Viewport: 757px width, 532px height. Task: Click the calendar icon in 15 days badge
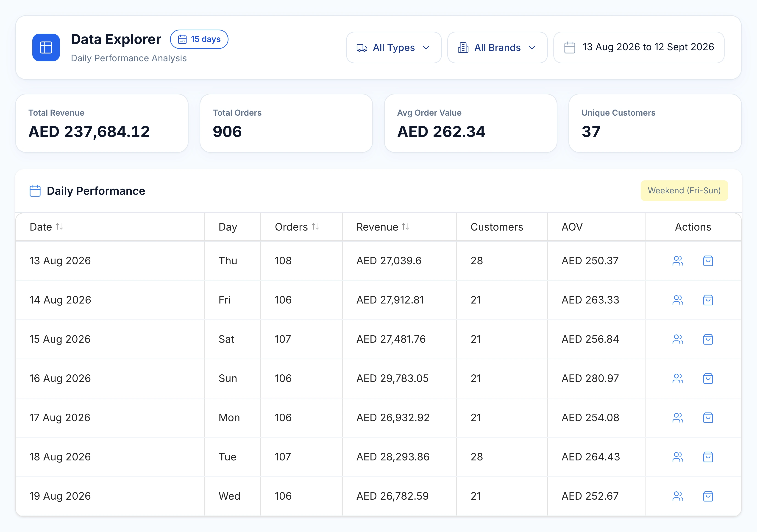pyautogui.click(x=182, y=39)
